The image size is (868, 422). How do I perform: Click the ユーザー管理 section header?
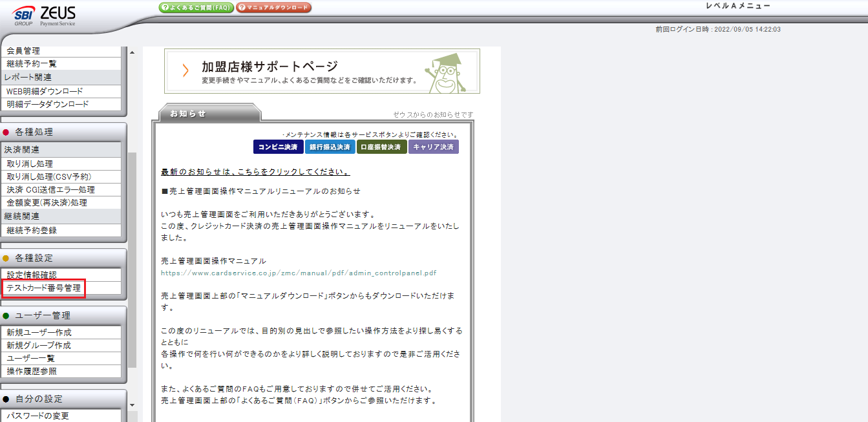[x=63, y=315]
